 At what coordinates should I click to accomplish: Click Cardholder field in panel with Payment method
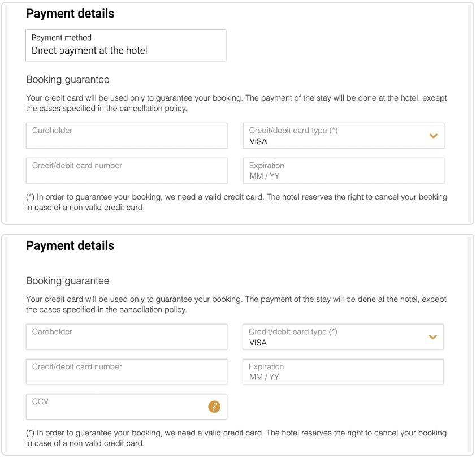point(127,136)
